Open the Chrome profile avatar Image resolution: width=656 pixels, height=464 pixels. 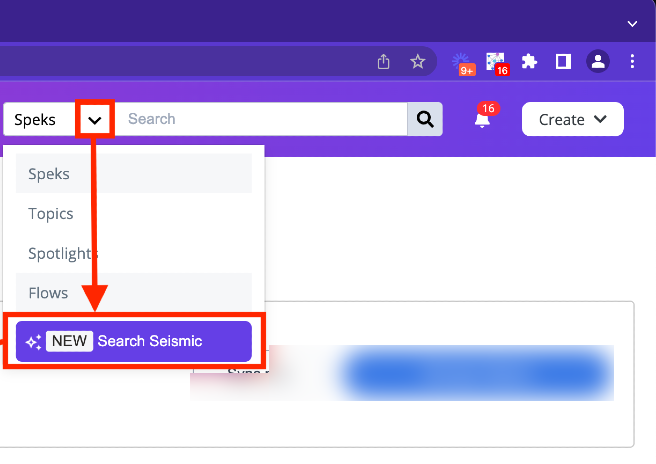coord(598,62)
